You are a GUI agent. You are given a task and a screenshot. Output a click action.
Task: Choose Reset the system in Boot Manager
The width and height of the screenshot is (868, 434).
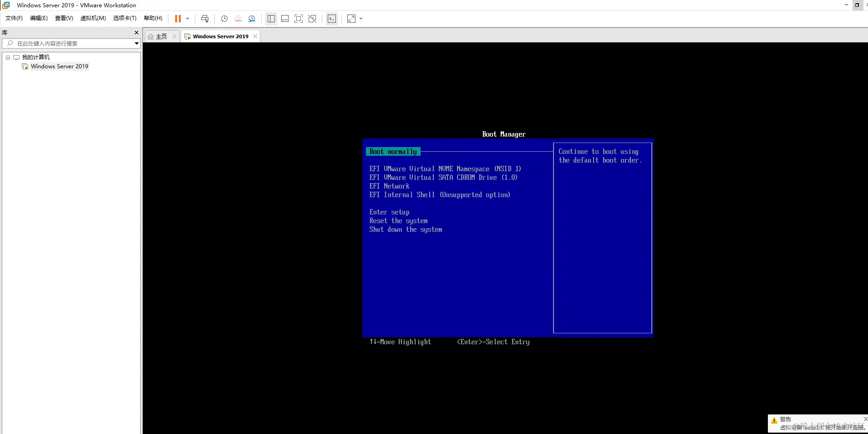click(398, 221)
